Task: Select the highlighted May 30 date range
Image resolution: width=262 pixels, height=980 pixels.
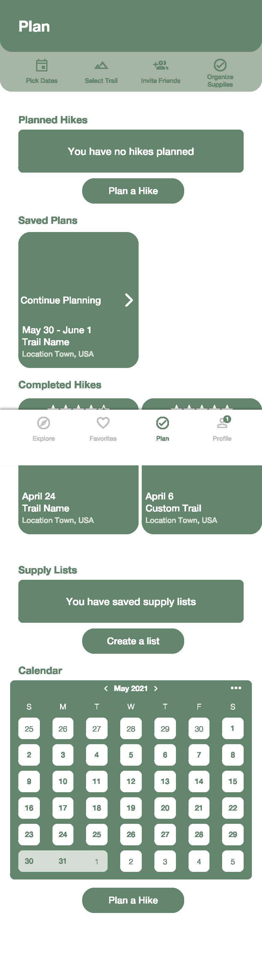Action: click(x=63, y=861)
